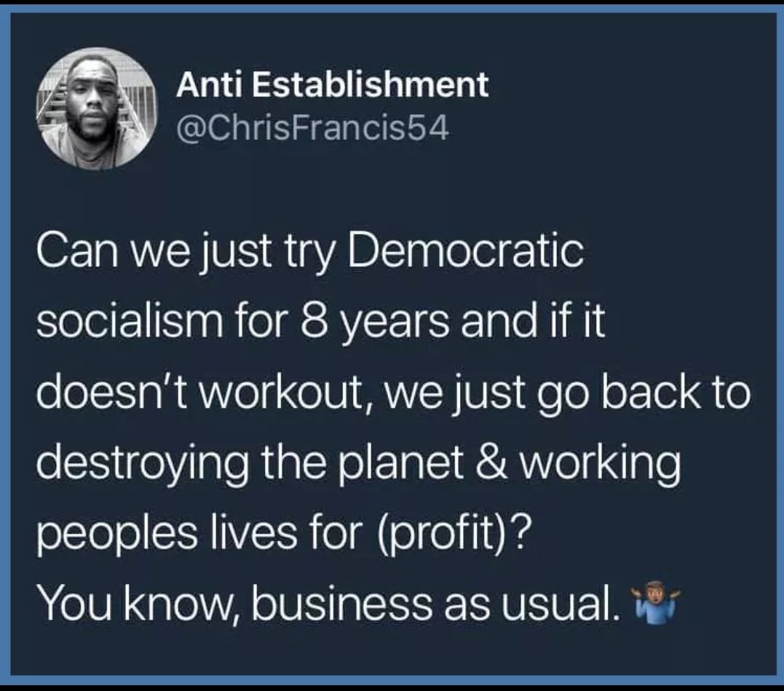Click the word destroying in the tweet
This screenshot has width=784, height=691.
tap(143, 463)
